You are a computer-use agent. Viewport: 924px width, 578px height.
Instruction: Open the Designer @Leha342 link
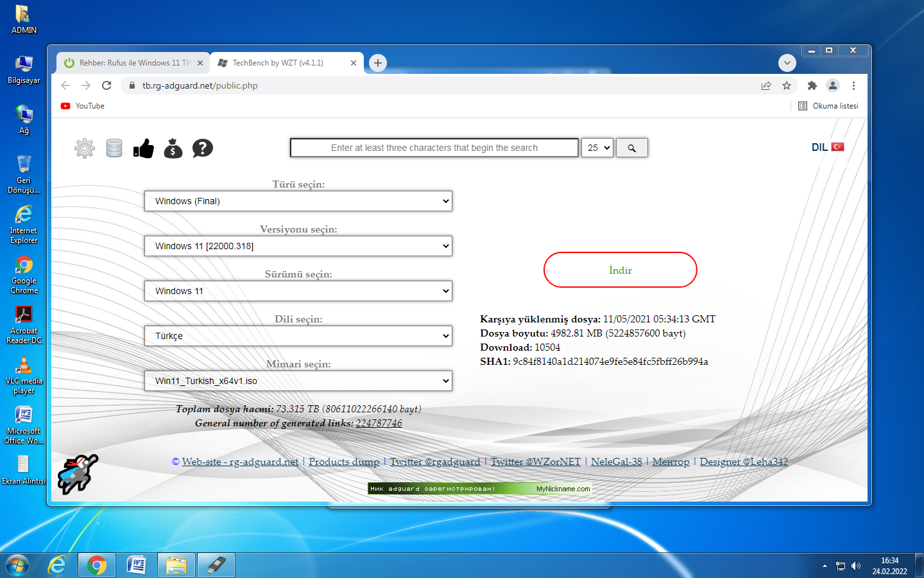click(x=744, y=462)
